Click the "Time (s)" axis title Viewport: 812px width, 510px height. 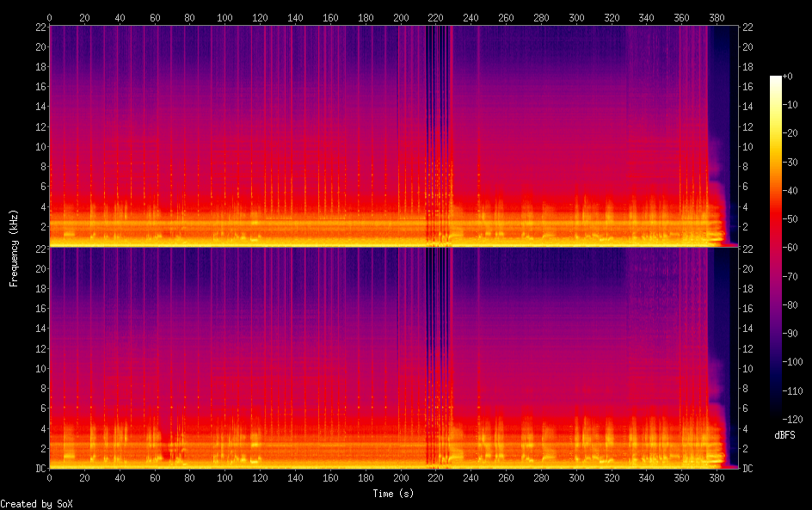click(x=393, y=494)
